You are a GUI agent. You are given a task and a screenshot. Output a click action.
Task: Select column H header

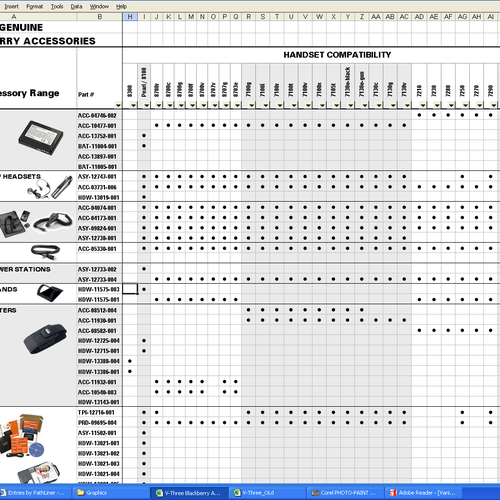pyautogui.click(x=130, y=17)
